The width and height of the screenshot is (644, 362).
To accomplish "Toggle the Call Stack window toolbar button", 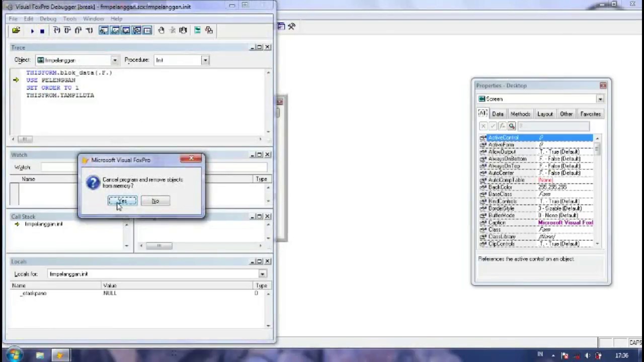I will [x=136, y=31].
